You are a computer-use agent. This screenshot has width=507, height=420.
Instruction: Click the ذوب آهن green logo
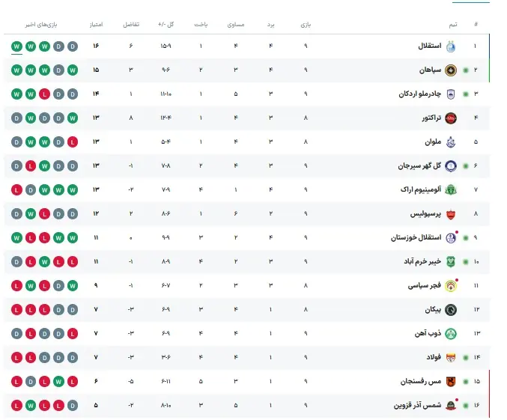[x=450, y=334]
